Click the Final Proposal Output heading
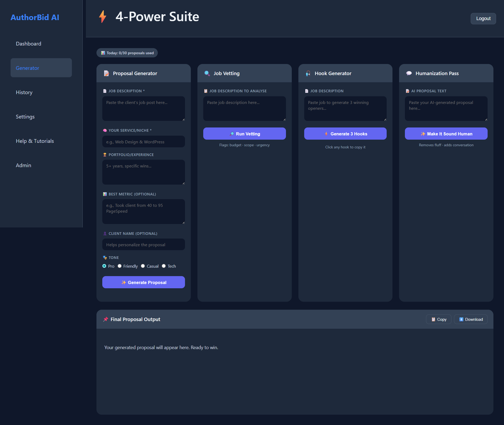This screenshot has width=504, height=425. point(135,319)
